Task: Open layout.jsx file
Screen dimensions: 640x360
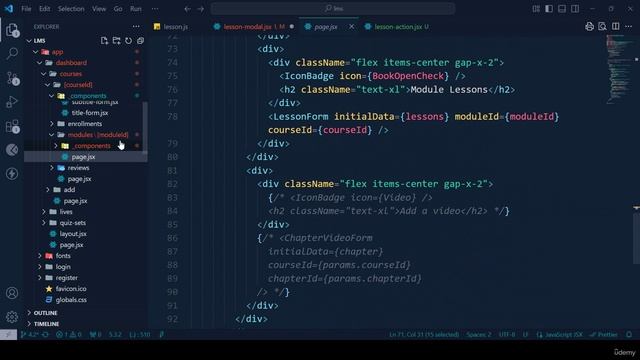Action: (x=73, y=234)
